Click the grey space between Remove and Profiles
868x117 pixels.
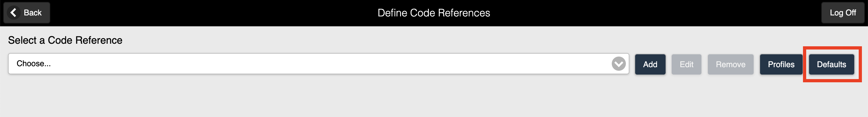(757, 64)
